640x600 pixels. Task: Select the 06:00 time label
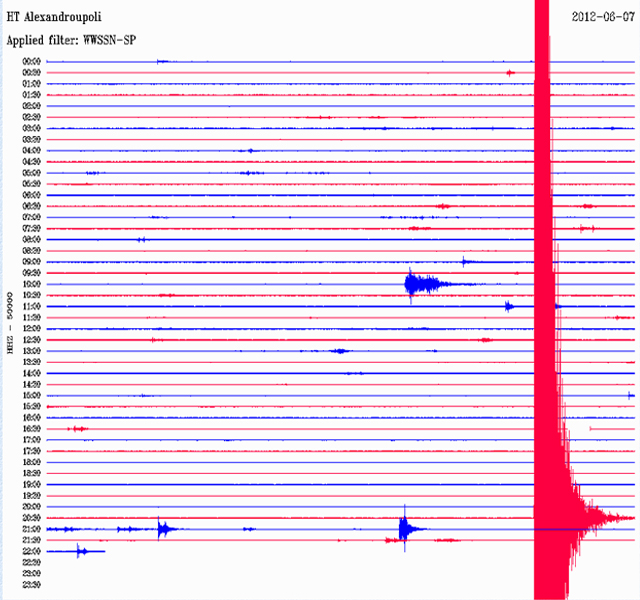(31, 195)
